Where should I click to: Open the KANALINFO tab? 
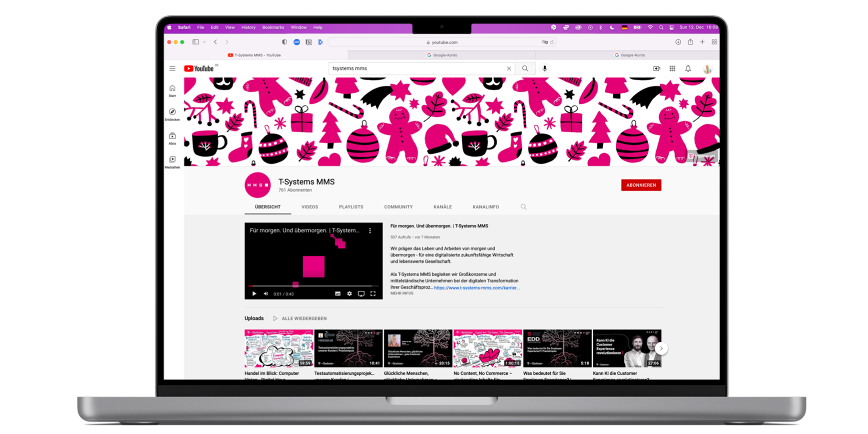point(486,207)
